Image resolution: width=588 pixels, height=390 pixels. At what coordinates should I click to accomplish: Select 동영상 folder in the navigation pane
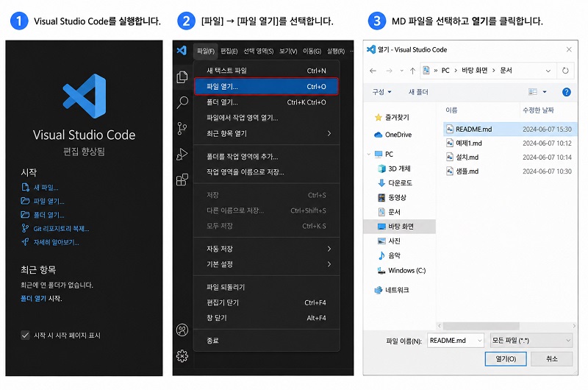392,197
